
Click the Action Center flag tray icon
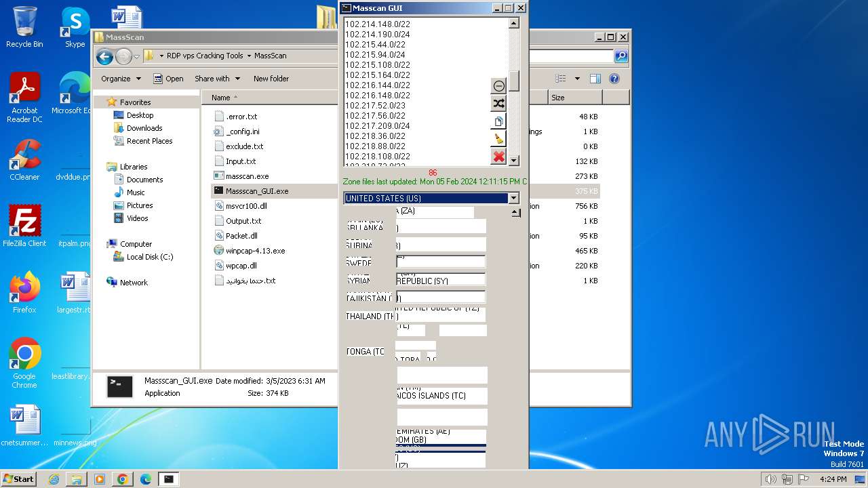coord(804,479)
